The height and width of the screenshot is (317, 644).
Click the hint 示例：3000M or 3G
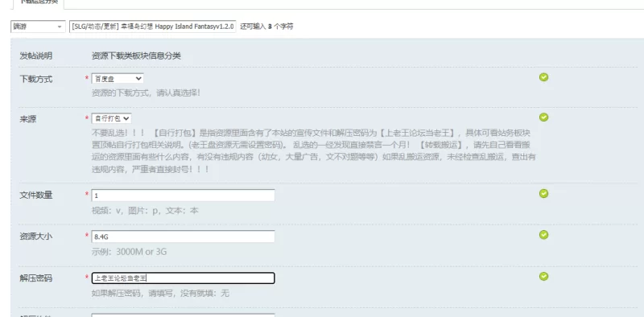point(129,252)
